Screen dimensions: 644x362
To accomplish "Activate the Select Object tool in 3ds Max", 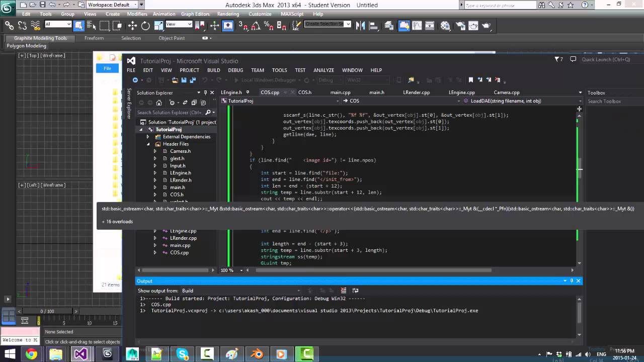I will (x=79, y=25).
